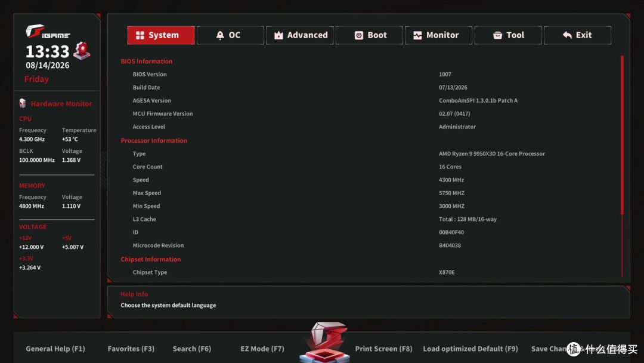Click the CPU frequency 4.300 GHz value
The height and width of the screenshot is (363, 644).
pos(32,139)
